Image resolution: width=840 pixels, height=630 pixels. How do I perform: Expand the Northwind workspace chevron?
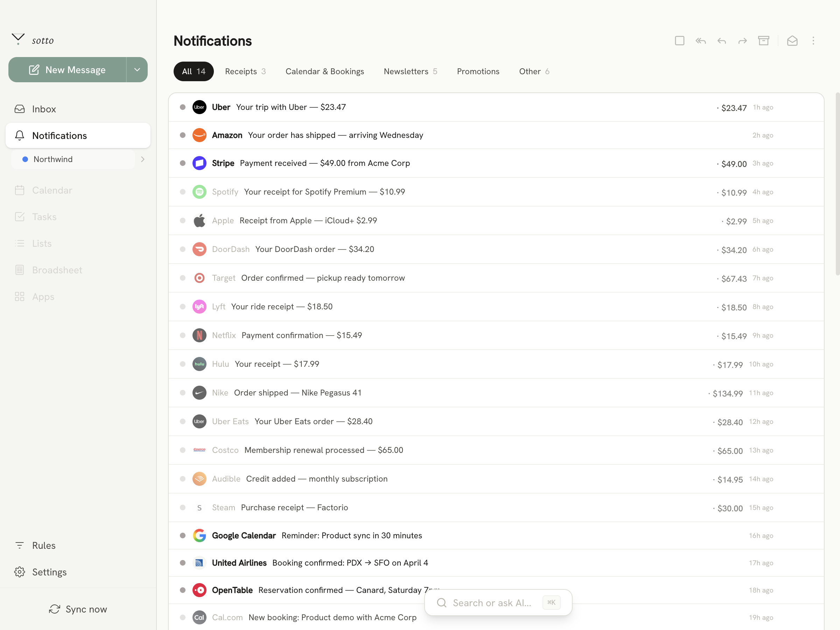143,160
